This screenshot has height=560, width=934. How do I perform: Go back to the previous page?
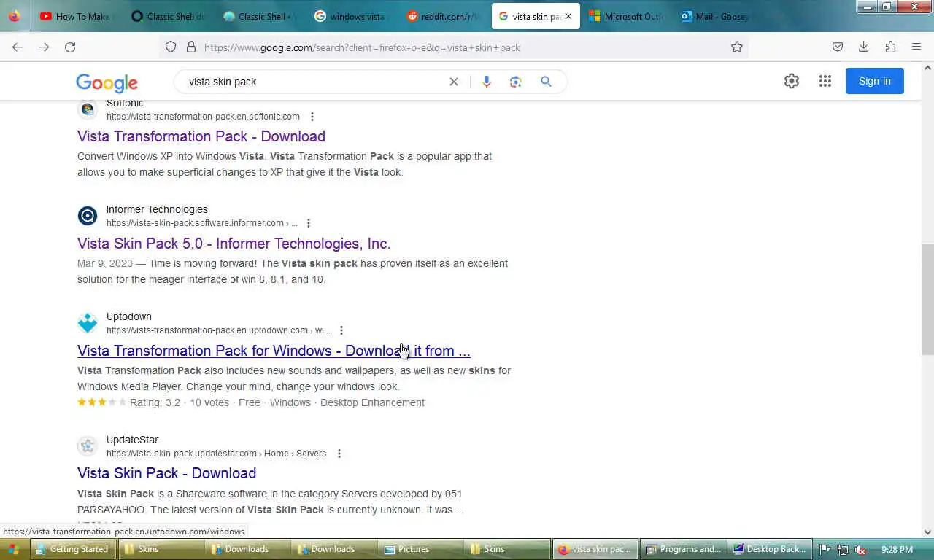[18, 47]
